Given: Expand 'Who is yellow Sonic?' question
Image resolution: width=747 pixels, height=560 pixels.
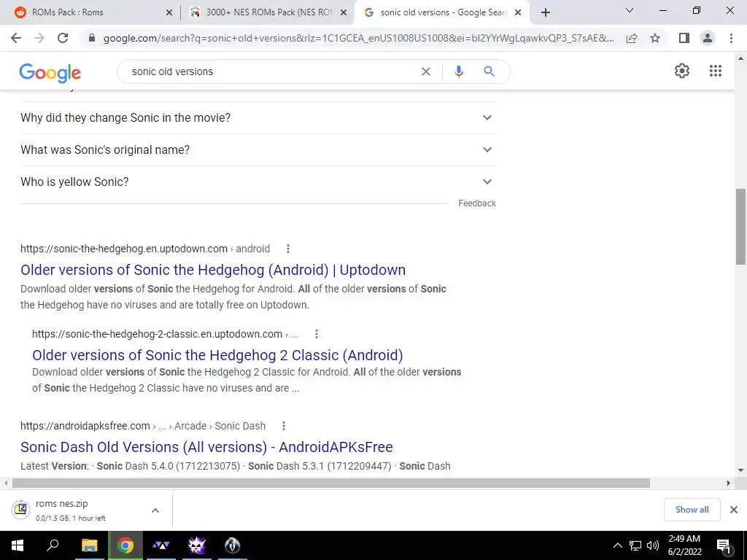Looking at the screenshot, I should coord(258,182).
